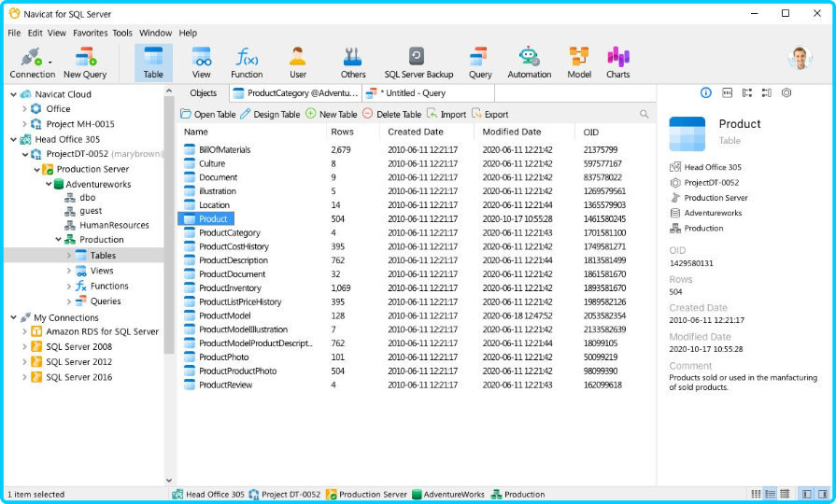Toggle the right information pane visibility
This screenshot has width=836, height=504.
pos(823,494)
